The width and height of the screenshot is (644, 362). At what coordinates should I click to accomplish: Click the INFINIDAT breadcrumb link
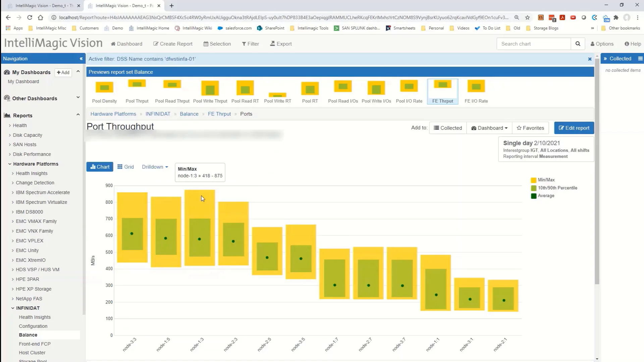click(158, 114)
